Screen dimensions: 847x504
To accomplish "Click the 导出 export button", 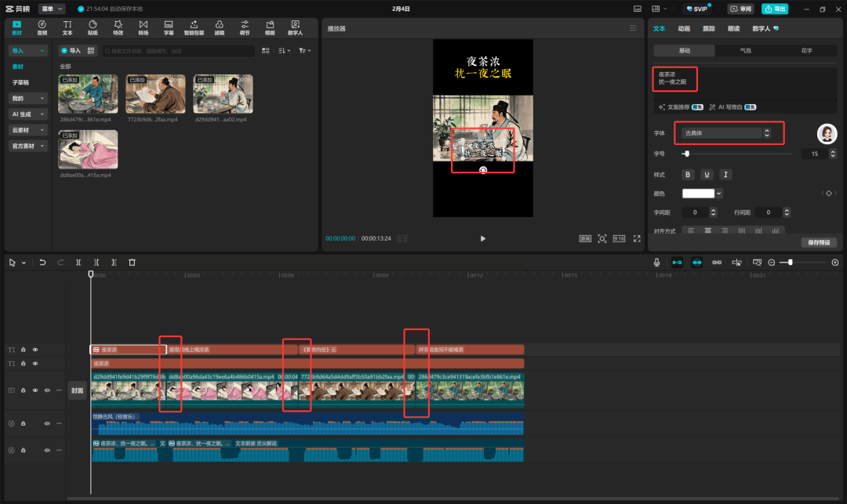I will coord(775,9).
